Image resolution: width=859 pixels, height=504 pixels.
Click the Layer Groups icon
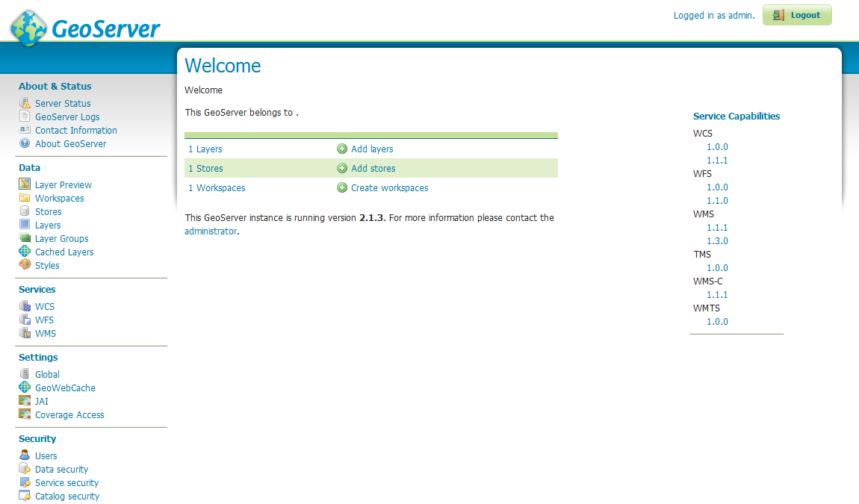click(x=25, y=237)
